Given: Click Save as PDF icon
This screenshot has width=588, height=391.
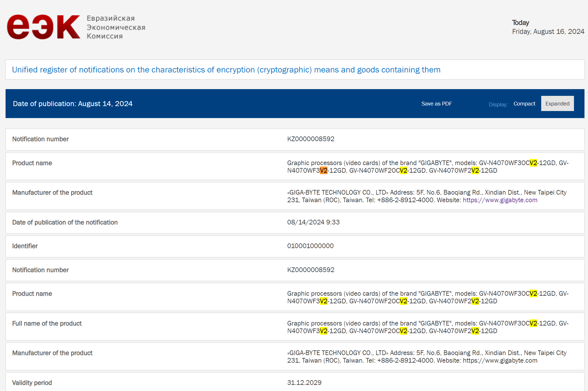Looking at the screenshot, I should coord(436,103).
